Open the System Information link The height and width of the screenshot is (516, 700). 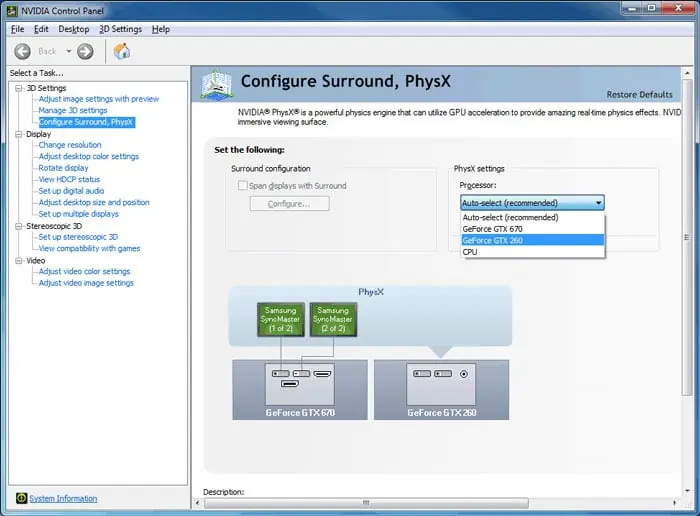pyautogui.click(x=63, y=498)
